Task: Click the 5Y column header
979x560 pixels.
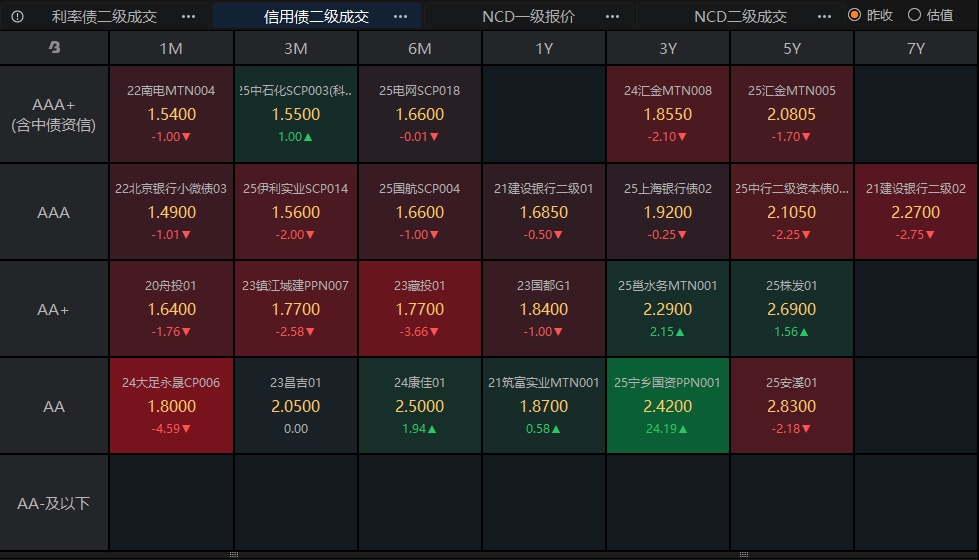Action: [x=792, y=48]
